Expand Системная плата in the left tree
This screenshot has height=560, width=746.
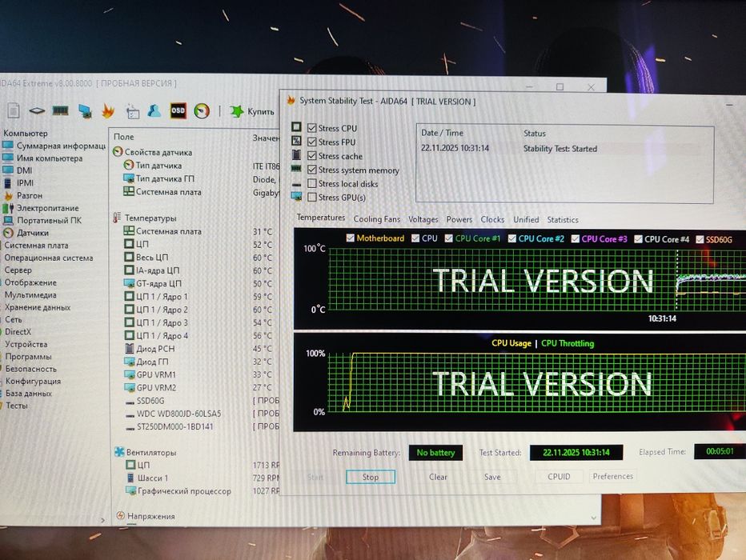(x=36, y=246)
